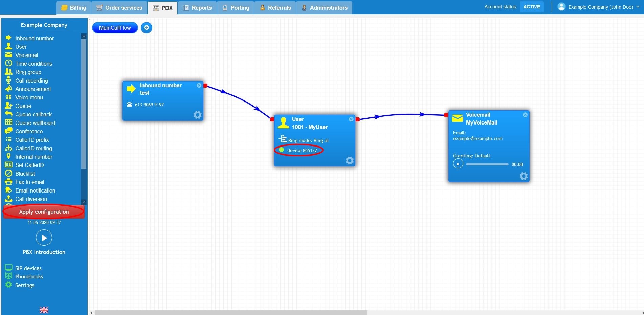Select the Time conditions sidebar item
This screenshot has width=644, height=315.
[x=34, y=64]
